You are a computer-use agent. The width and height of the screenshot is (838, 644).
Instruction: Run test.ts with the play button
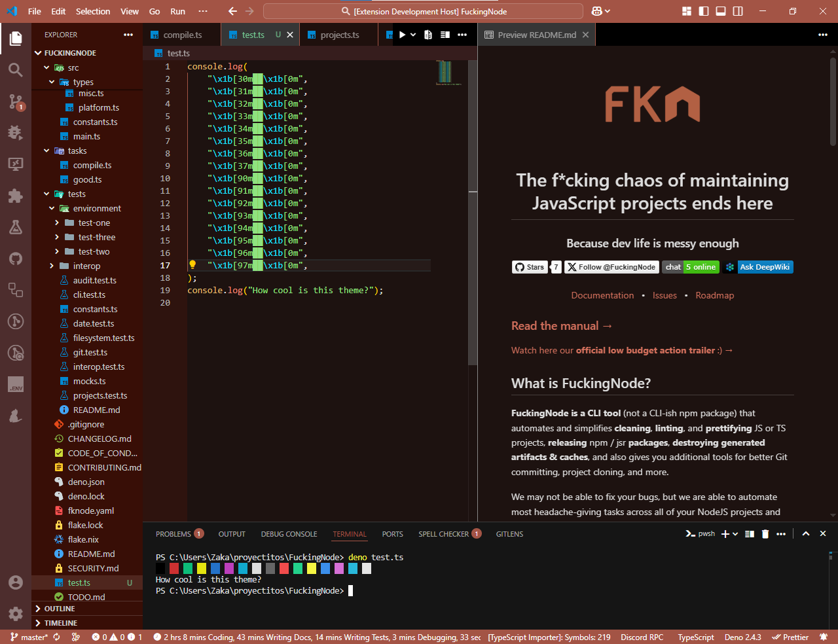pos(402,35)
